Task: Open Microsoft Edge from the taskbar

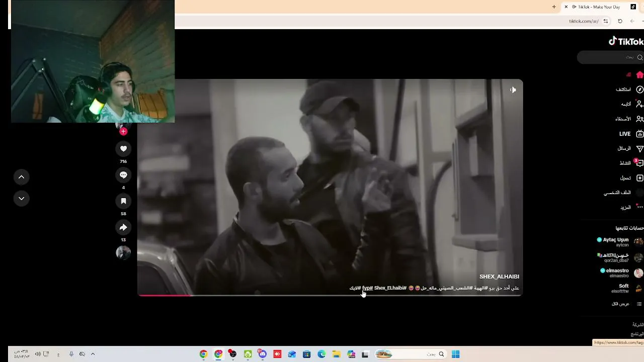Action: tap(321, 354)
